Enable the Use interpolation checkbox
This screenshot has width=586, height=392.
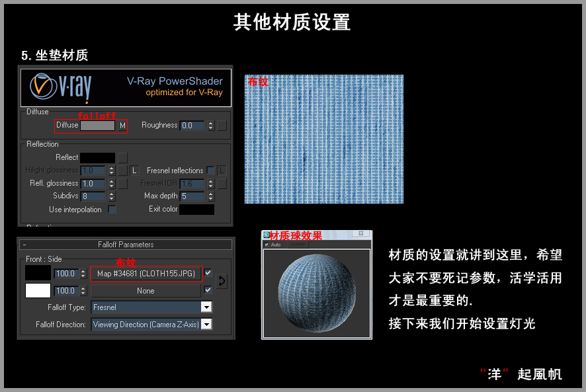112,210
